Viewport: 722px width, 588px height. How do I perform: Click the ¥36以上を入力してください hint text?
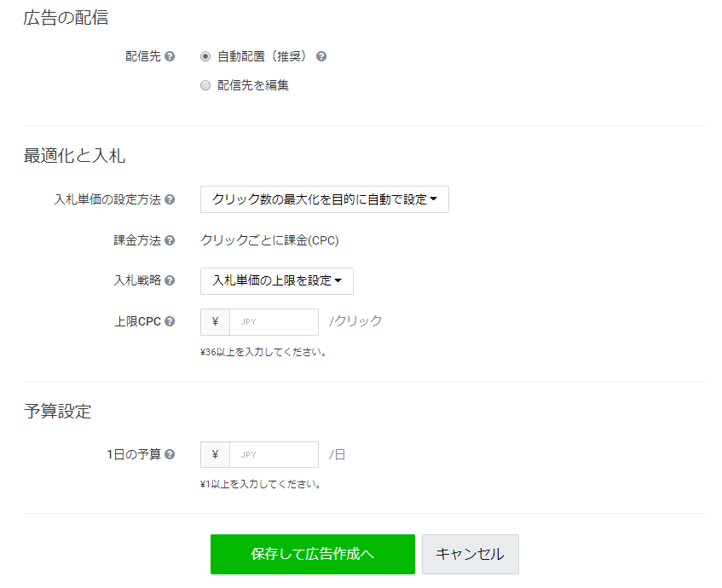263,352
